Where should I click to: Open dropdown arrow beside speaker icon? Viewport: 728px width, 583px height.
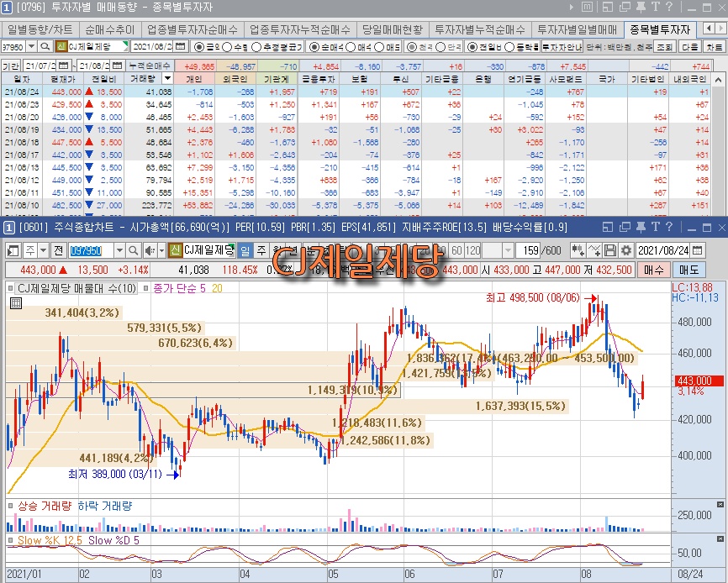pyautogui.click(x=161, y=251)
